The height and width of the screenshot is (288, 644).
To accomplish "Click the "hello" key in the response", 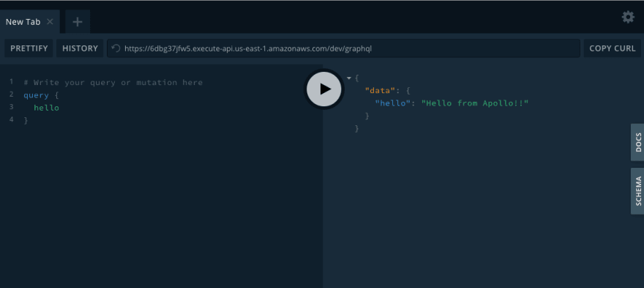I will coord(393,103).
